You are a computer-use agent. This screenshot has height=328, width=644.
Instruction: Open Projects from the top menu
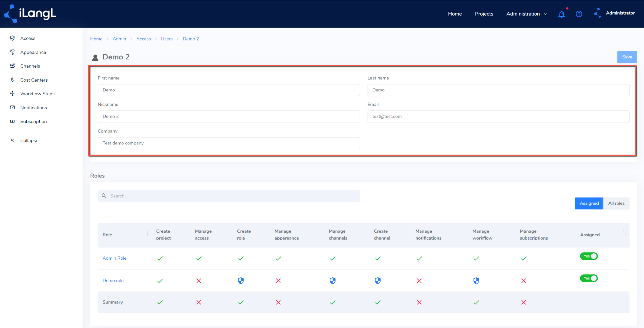[484, 14]
